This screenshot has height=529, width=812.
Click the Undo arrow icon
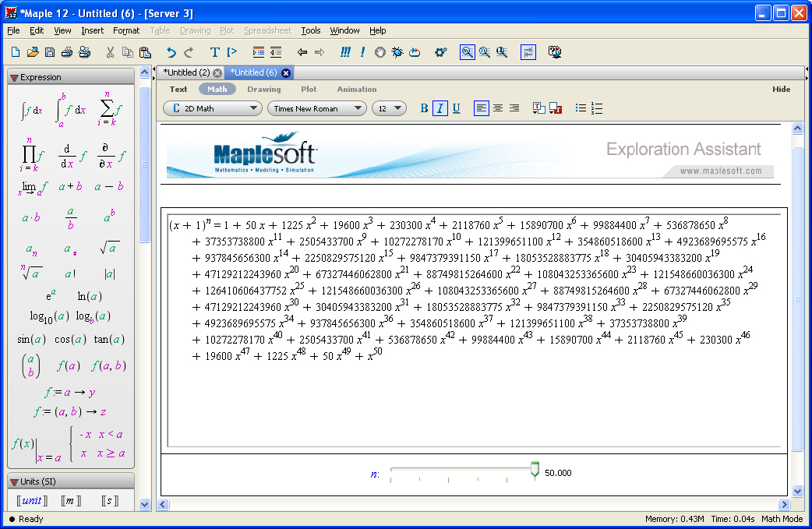[x=171, y=52]
